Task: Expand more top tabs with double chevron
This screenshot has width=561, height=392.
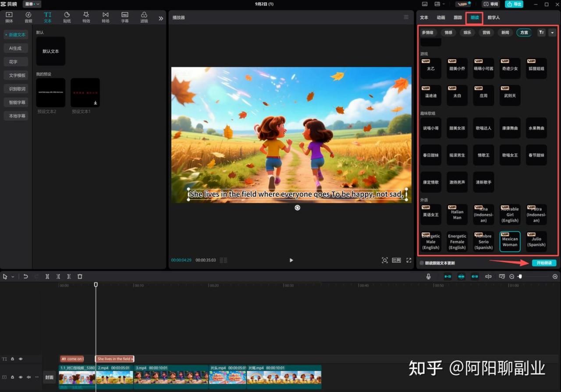Action: coord(161,18)
